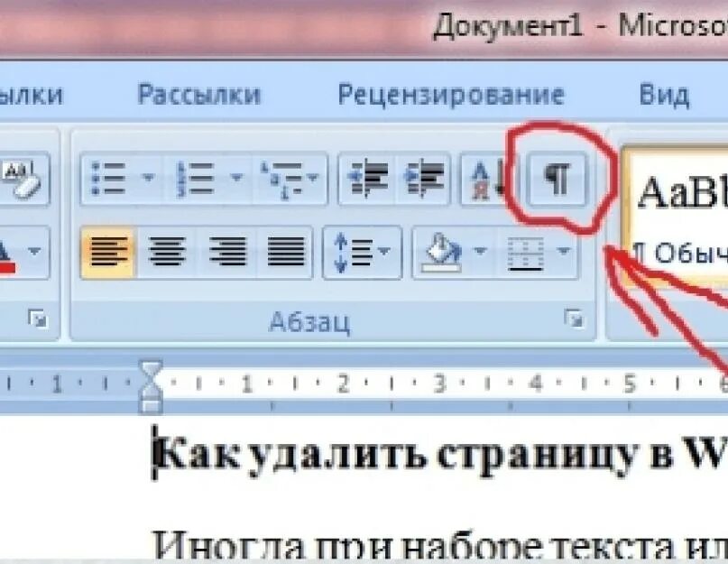Toggle align text left
The height and width of the screenshot is (564, 728).
click(x=108, y=252)
